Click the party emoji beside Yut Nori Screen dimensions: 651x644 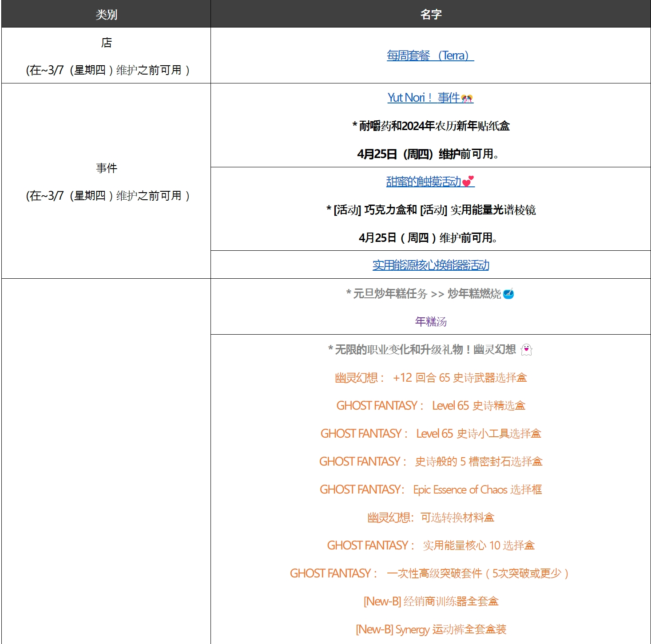pyautogui.click(x=467, y=98)
